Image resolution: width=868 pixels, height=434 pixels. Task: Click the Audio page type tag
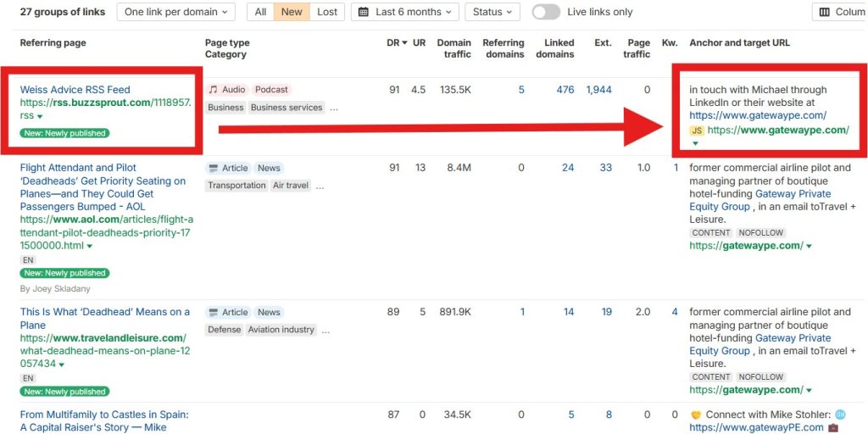tap(227, 90)
